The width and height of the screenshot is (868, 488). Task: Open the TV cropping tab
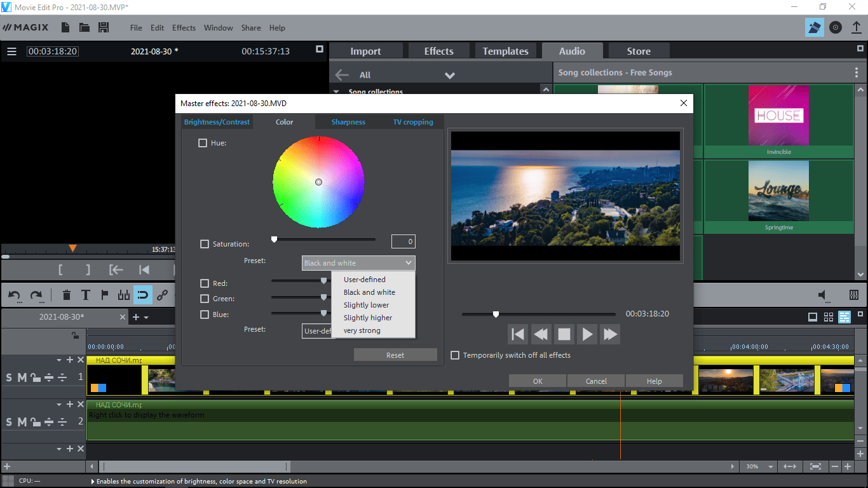click(413, 122)
